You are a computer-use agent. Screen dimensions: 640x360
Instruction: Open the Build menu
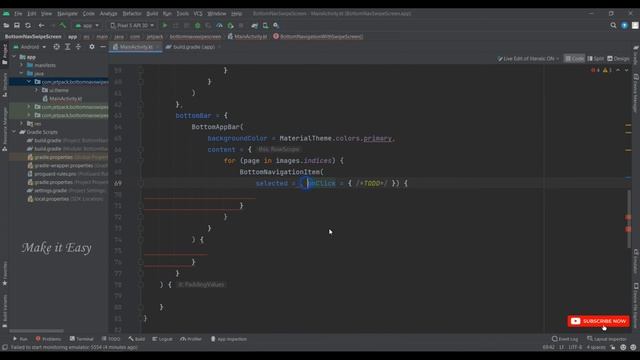pos(152,13)
